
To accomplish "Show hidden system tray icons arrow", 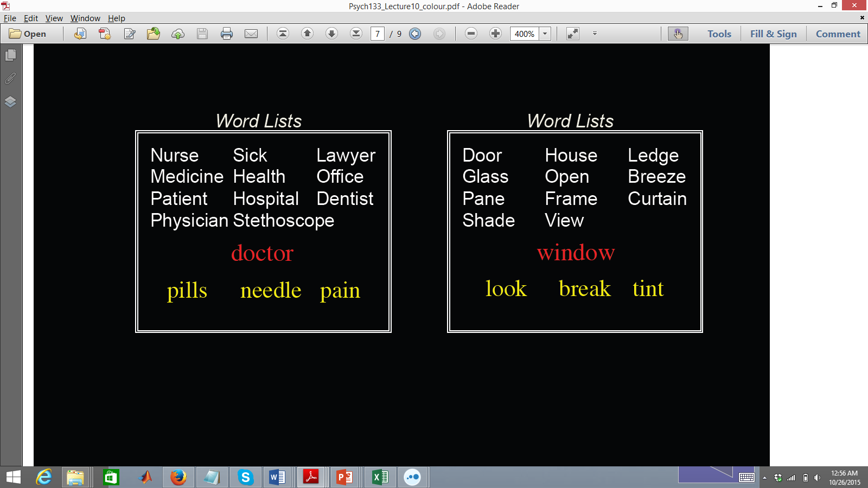I will [x=764, y=478].
